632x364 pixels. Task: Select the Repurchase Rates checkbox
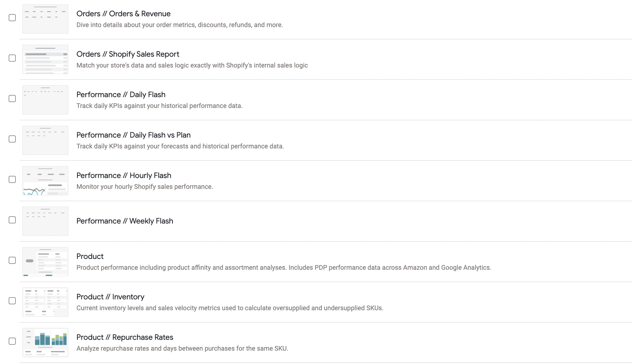point(12,341)
